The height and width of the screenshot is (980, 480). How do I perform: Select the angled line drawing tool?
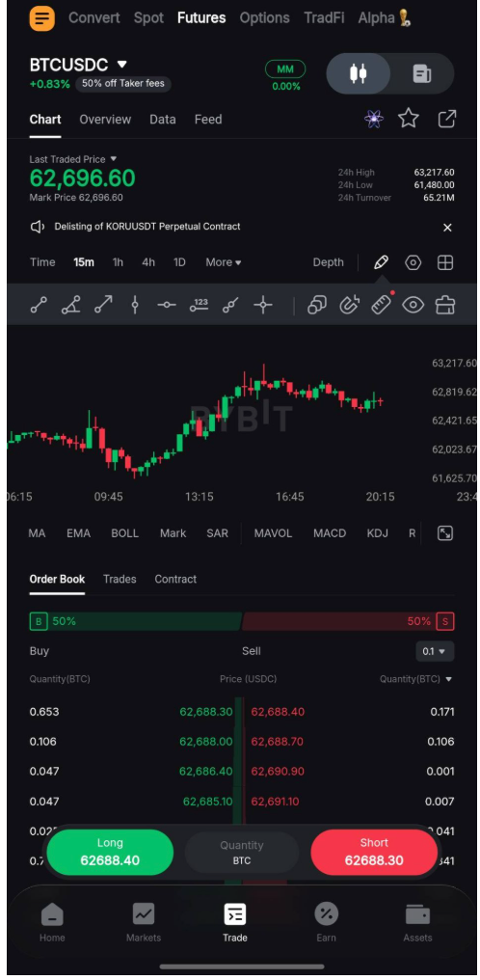pyautogui.click(x=70, y=305)
